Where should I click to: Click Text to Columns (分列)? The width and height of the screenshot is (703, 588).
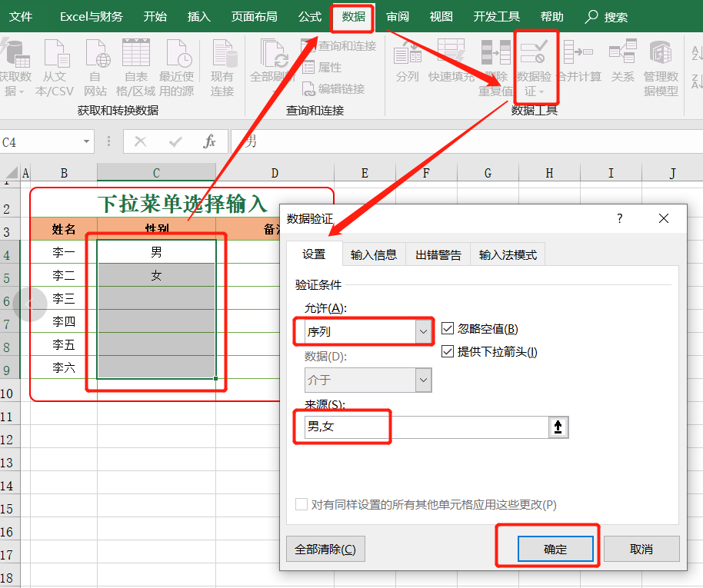407,61
